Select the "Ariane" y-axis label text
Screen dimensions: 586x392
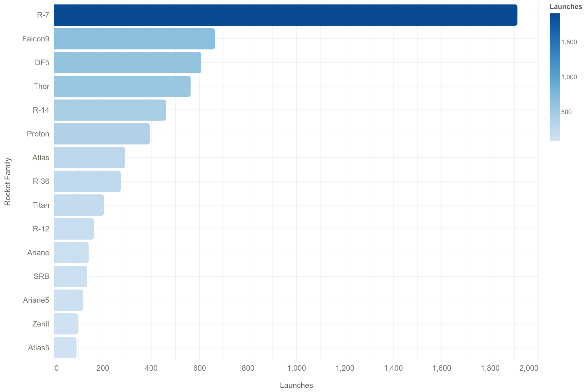coord(39,253)
